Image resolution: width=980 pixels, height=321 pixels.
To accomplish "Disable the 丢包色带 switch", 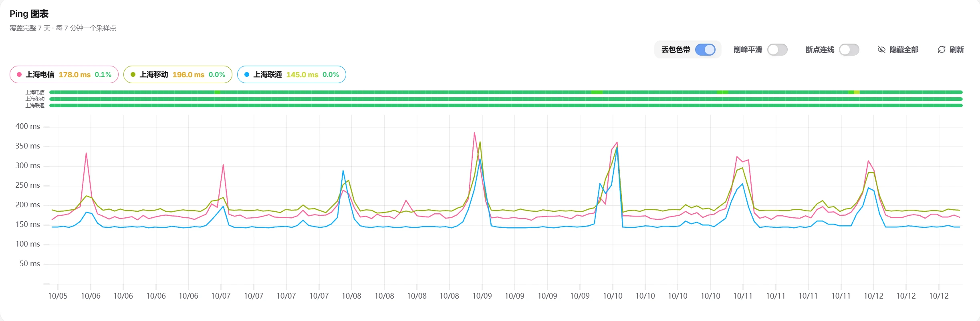I will click(705, 50).
